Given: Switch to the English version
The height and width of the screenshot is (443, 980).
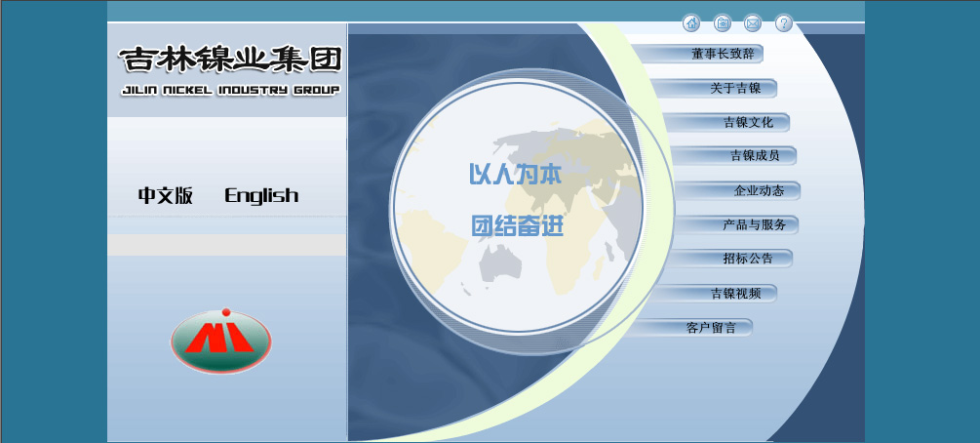Looking at the screenshot, I should tap(261, 196).
